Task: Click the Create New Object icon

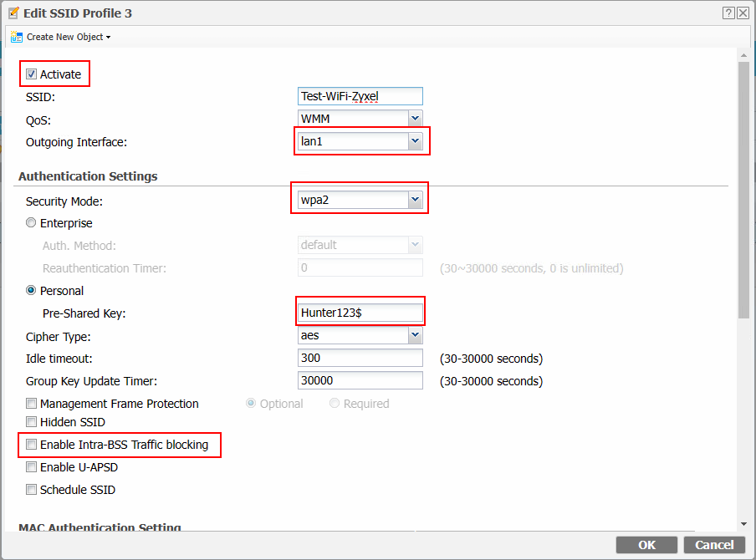Action: click(17, 37)
